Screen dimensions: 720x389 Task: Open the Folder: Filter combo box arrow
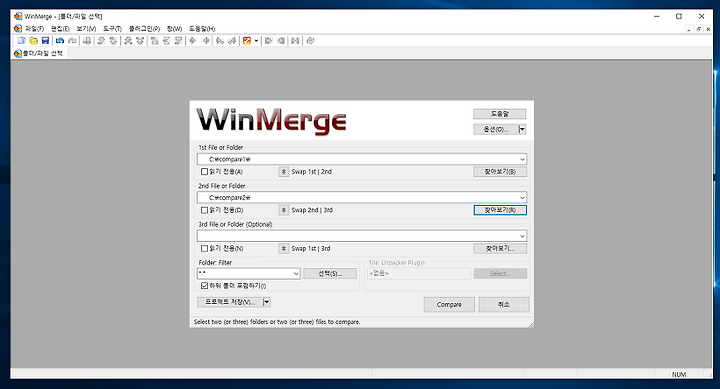(296, 274)
